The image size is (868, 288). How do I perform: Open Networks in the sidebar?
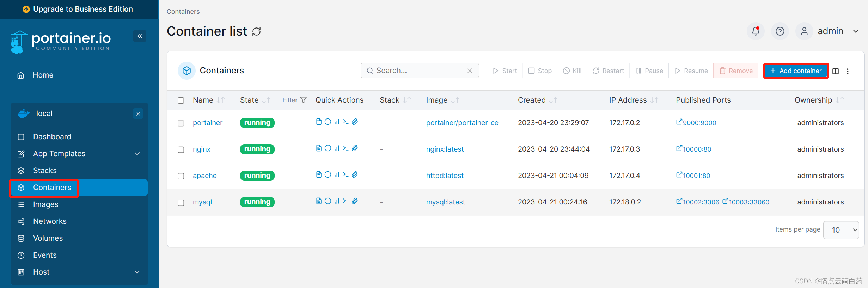pyautogui.click(x=79, y=221)
